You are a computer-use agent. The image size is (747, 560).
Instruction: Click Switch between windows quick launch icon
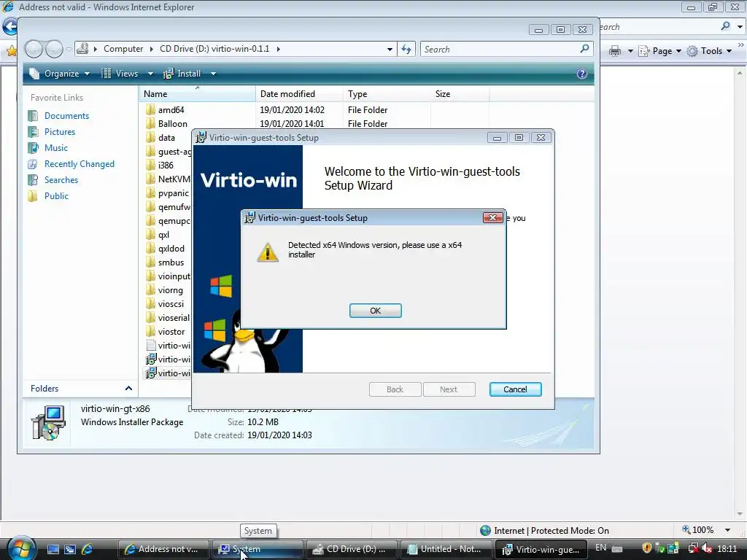(70, 549)
